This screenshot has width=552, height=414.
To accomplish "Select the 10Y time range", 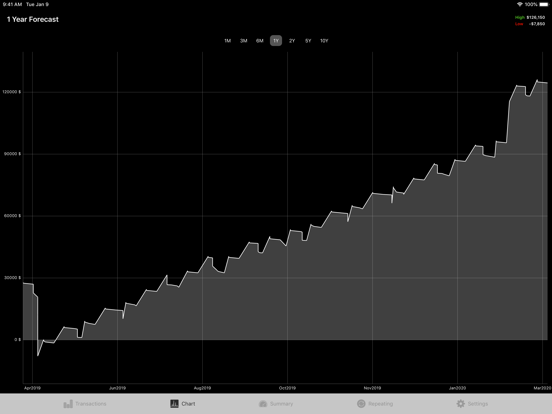I will click(x=324, y=41).
